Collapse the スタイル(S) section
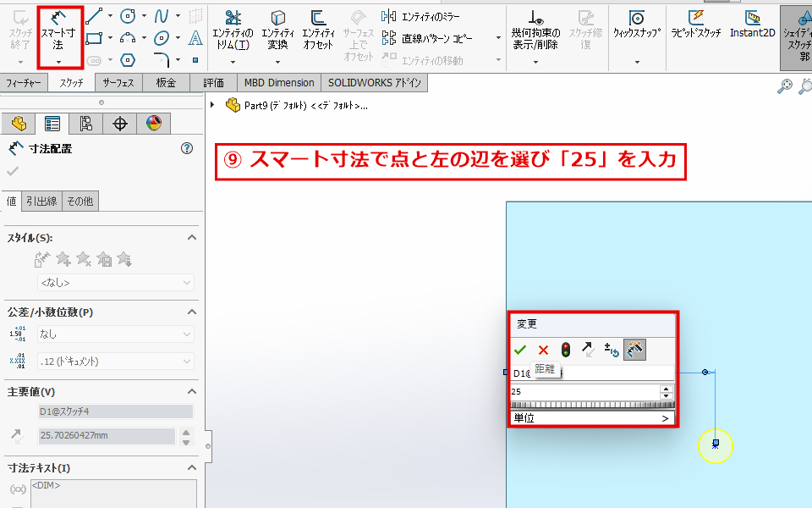Image resolution: width=812 pixels, height=508 pixels. point(192,237)
